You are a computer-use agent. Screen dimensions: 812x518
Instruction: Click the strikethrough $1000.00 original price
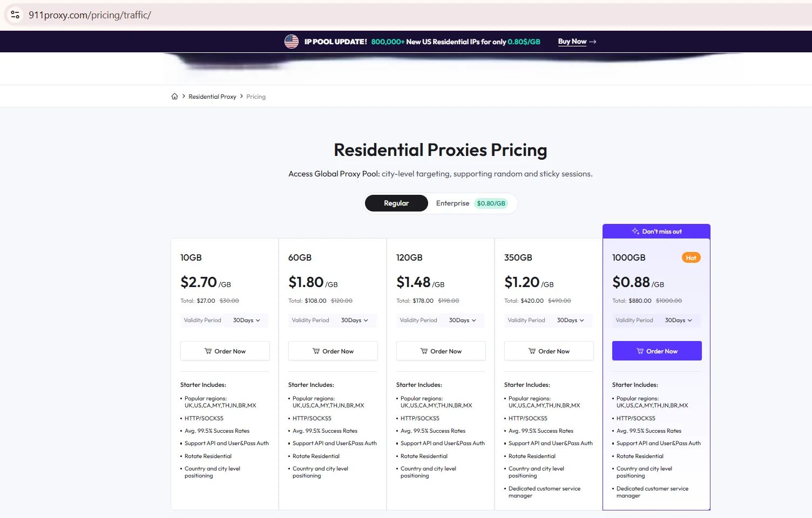(x=669, y=301)
